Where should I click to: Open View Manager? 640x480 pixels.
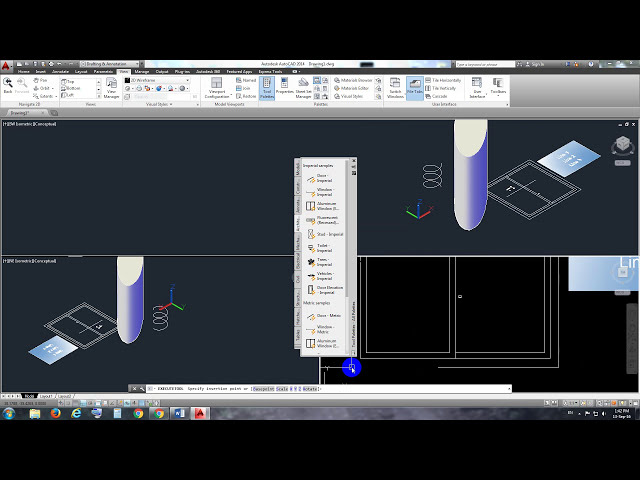click(111, 88)
